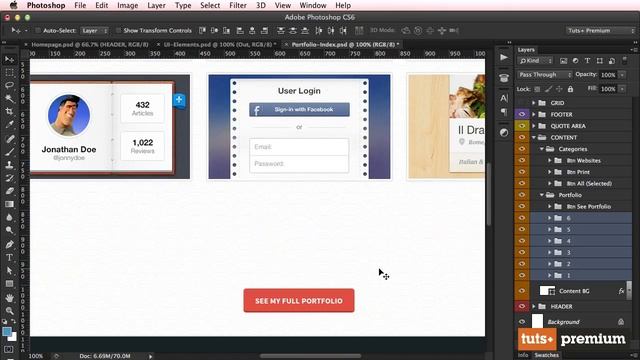Image resolution: width=640 pixels, height=360 pixels.
Task: Select the Eyedropper tool
Action: tap(9, 125)
